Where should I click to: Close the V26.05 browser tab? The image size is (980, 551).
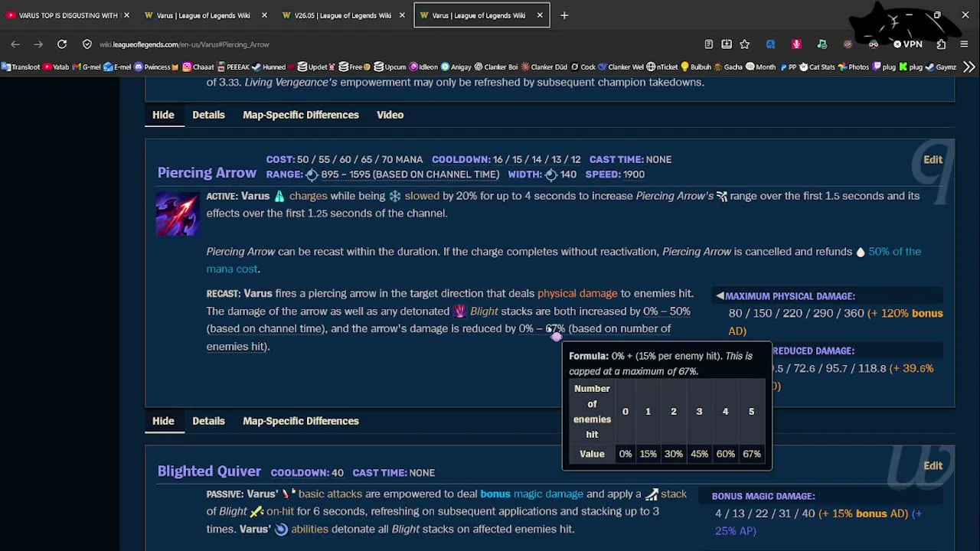tap(402, 15)
